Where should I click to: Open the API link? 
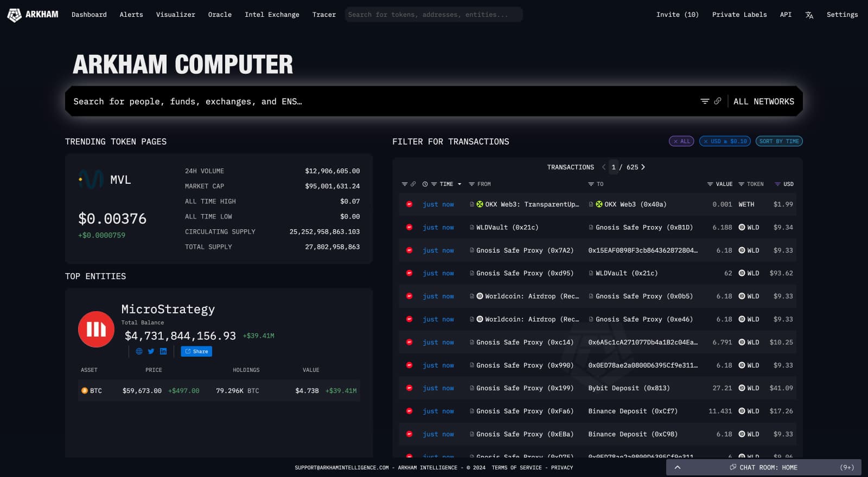786,15
